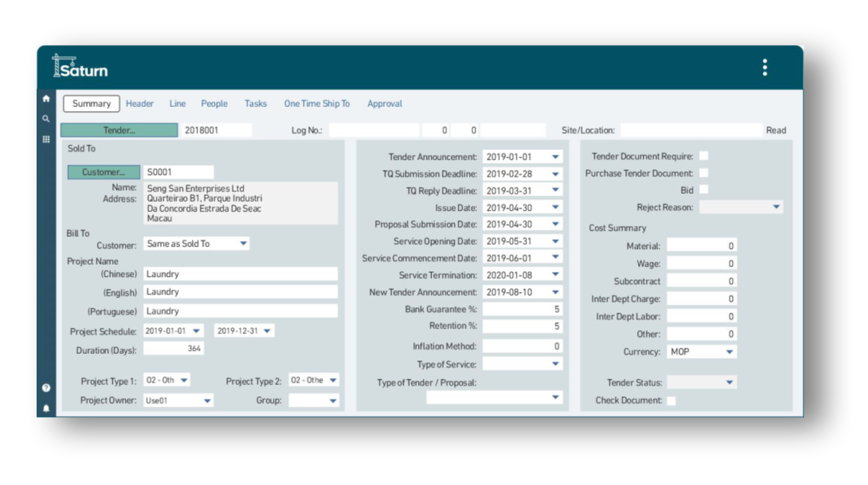Expand the Tender Status dropdown
This screenshot has height=485, width=868.
(x=729, y=383)
